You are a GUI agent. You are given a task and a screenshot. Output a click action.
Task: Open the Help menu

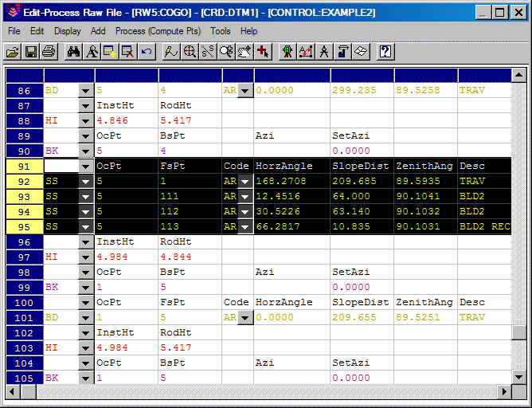coord(249,31)
